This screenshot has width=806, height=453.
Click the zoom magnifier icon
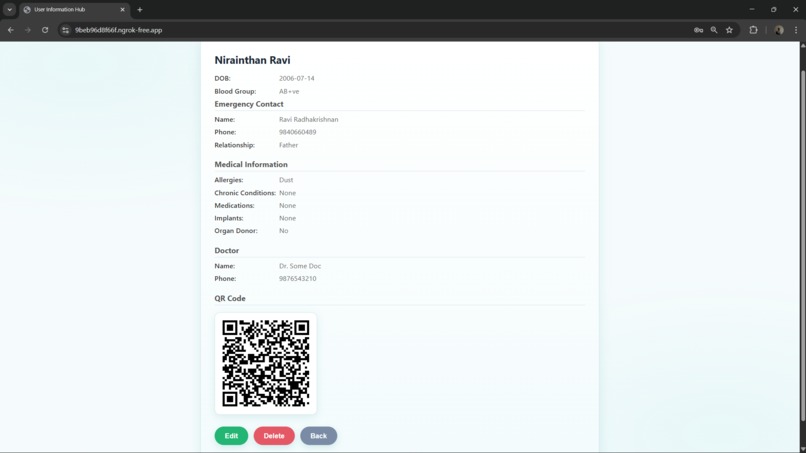click(714, 30)
